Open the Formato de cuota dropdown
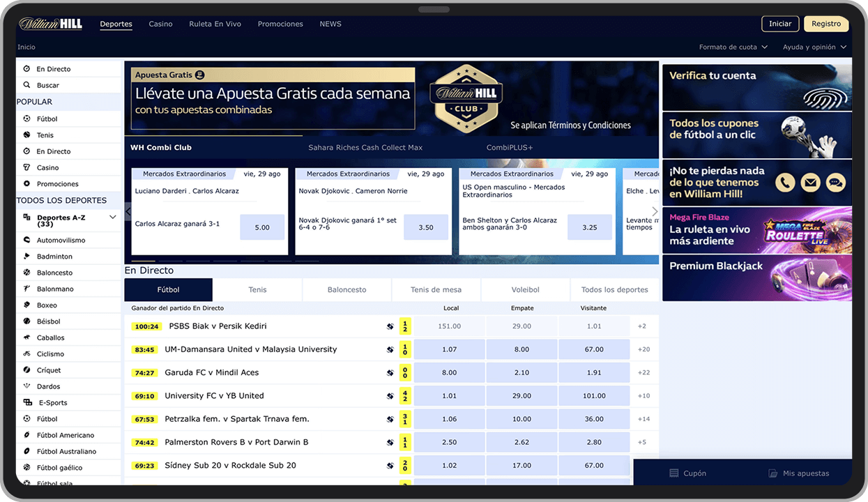This screenshot has height=502, width=868. [x=733, y=47]
